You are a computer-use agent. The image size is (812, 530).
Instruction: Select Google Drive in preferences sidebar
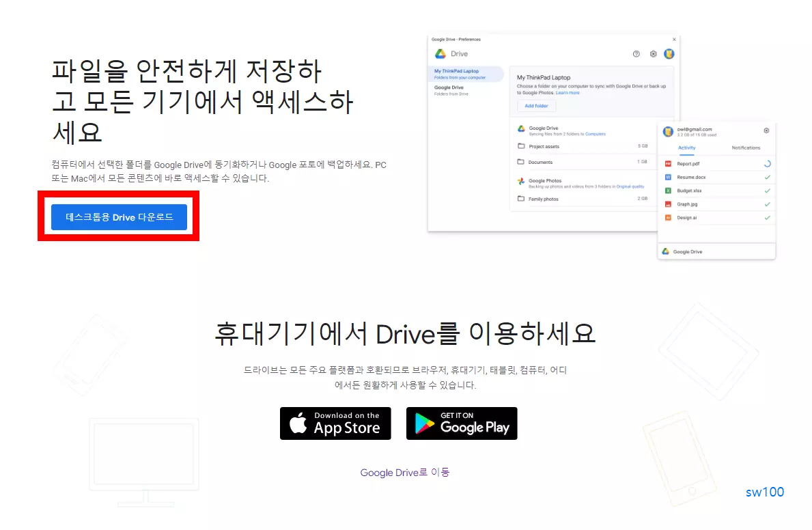[449, 87]
